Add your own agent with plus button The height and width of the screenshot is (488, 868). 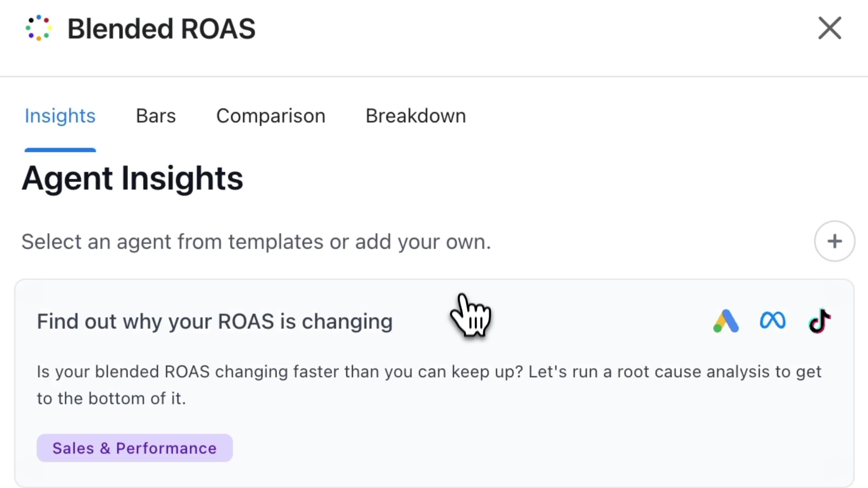834,241
